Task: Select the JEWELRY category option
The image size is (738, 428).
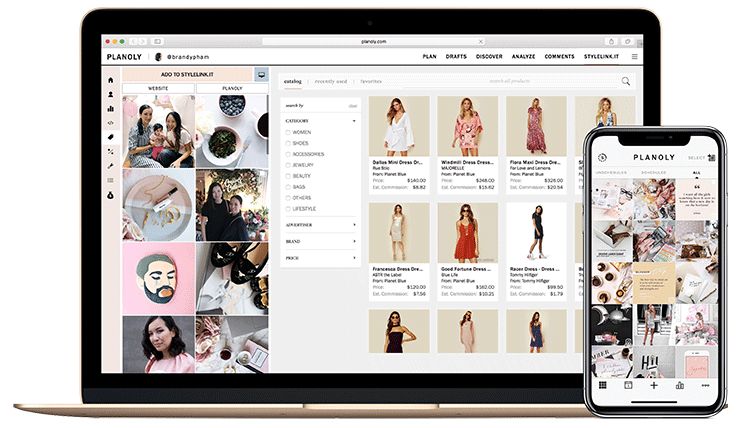Action: tap(299, 165)
